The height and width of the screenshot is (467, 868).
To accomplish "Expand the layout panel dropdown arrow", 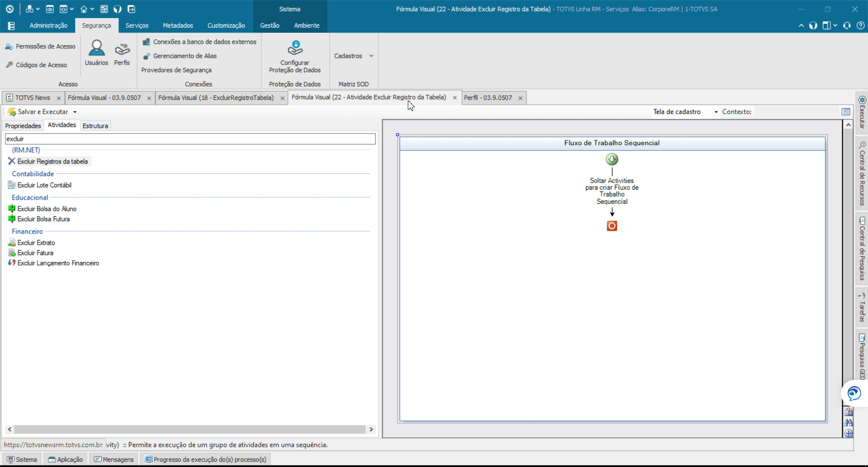I will 835,26.
